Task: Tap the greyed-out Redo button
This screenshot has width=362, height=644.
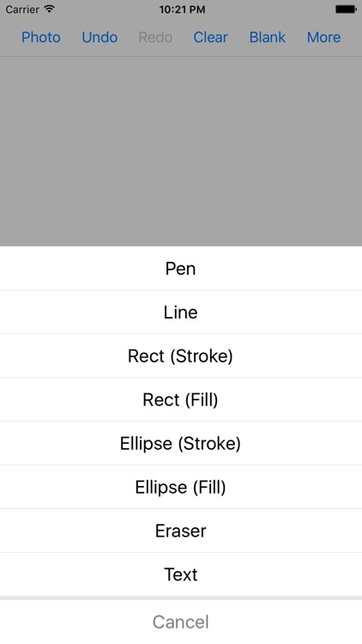Action: pyautogui.click(x=155, y=38)
